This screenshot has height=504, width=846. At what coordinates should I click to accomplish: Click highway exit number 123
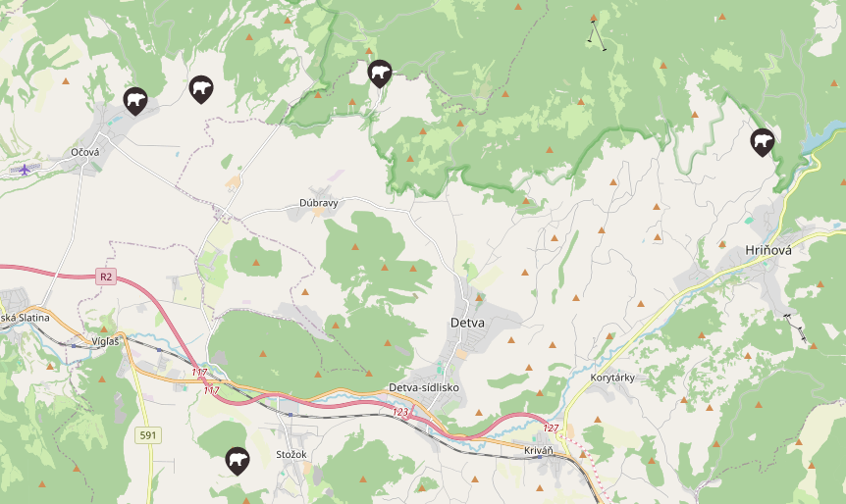click(x=400, y=412)
